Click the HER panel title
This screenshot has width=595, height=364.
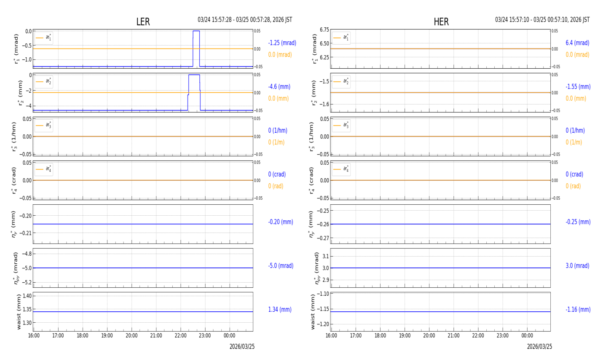pos(441,22)
